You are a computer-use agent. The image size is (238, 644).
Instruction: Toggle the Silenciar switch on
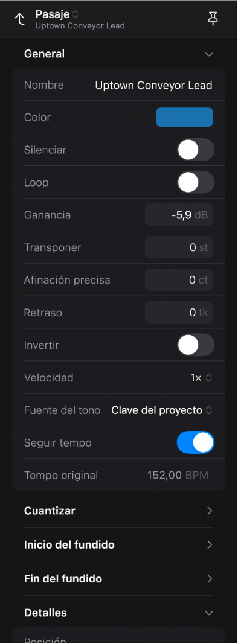tap(196, 150)
